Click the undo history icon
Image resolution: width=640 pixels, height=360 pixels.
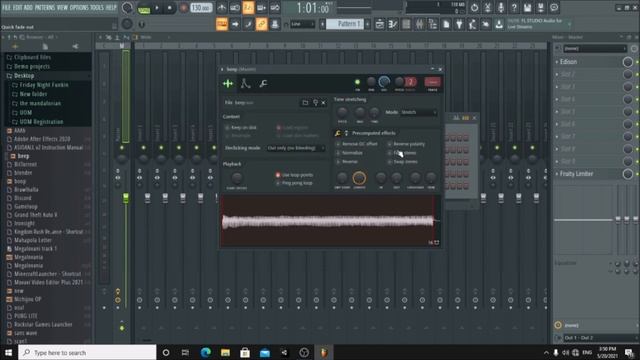tap(474, 8)
